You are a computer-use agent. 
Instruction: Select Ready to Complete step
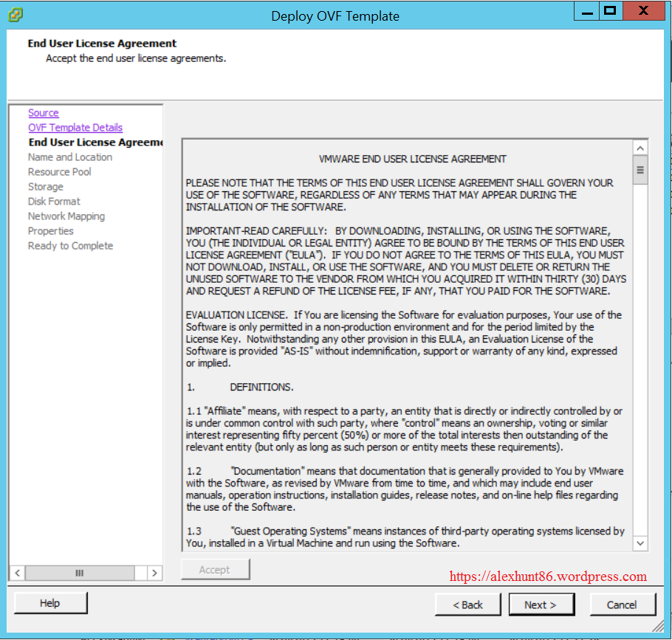tap(71, 246)
